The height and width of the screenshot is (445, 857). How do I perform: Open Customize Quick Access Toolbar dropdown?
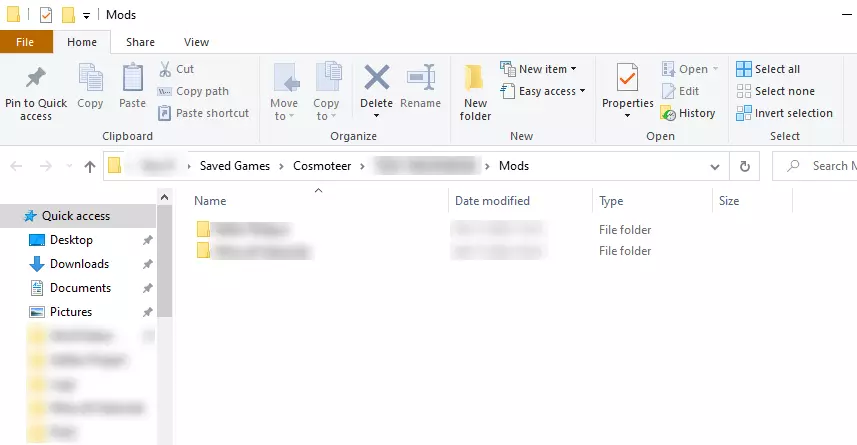86,15
